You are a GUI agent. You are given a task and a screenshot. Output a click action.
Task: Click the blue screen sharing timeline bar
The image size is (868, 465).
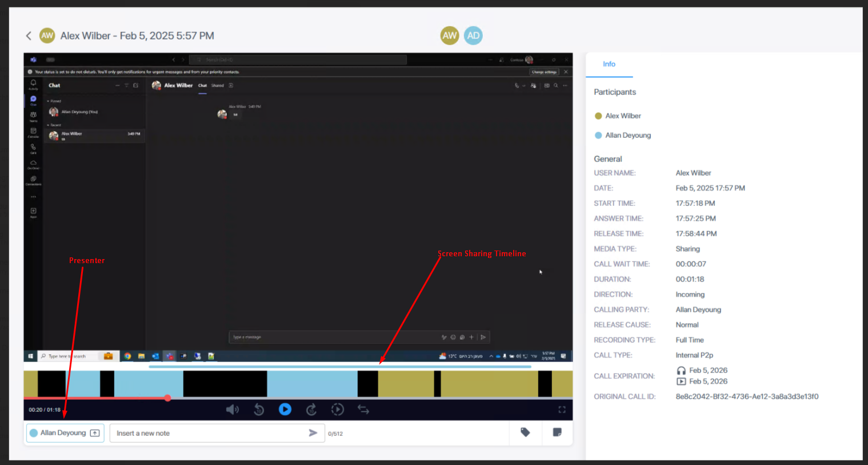pos(340,367)
